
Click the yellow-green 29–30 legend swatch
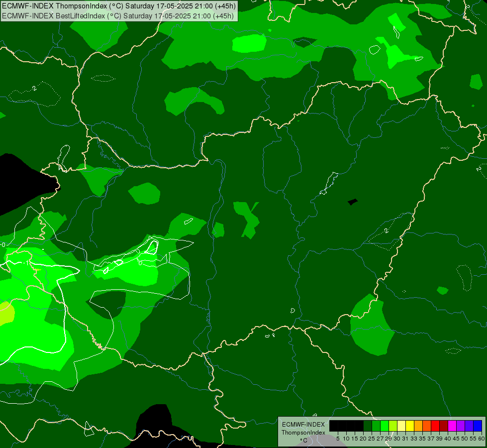click(393, 426)
